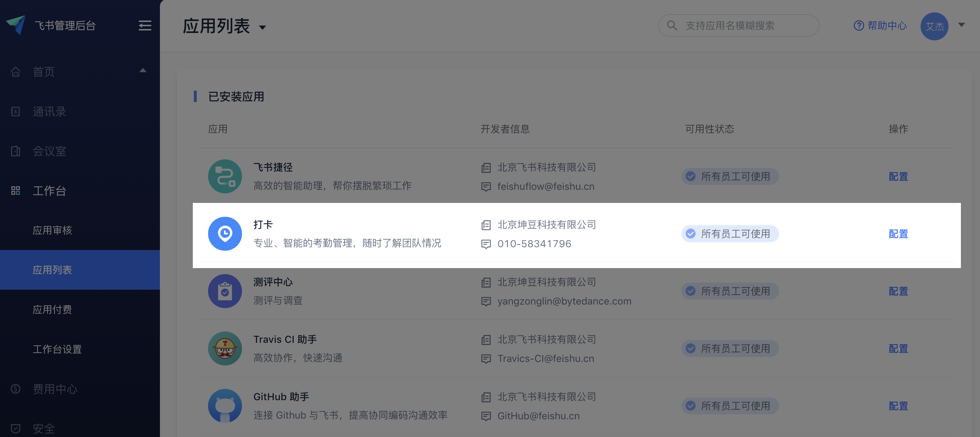Screen dimensions: 980x437
Task: Click the Feishu admin logo icon
Action: pyautogui.click(x=16, y=25)
